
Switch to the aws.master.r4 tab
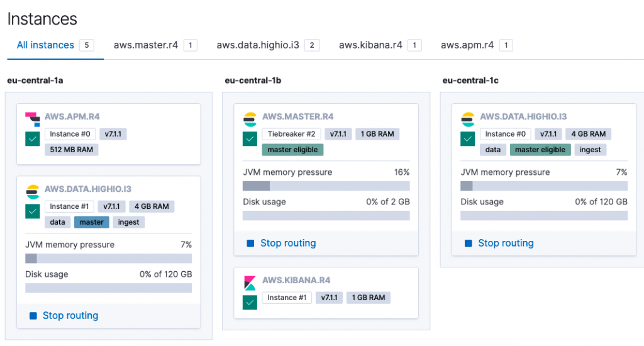(x=155, y=45)
